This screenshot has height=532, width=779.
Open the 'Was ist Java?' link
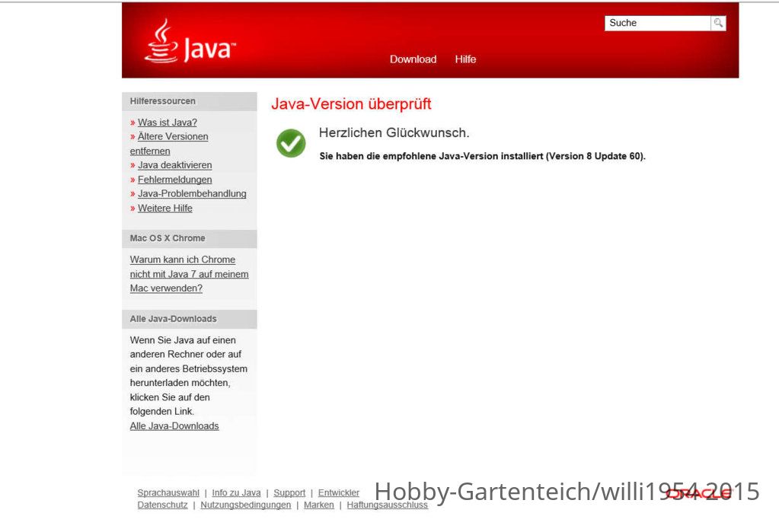[x=168, y=123]
